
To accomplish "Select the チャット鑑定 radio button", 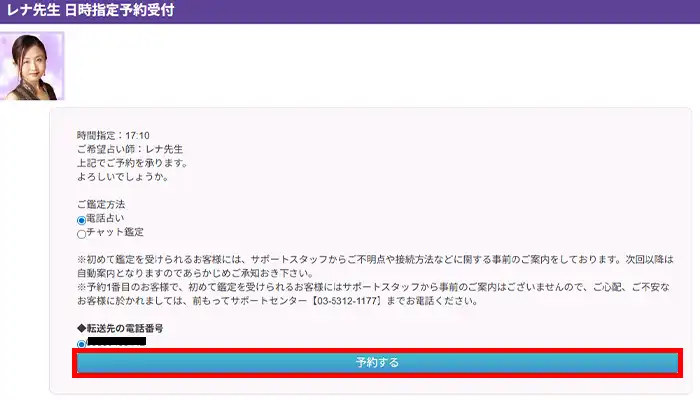I will 82,234.
